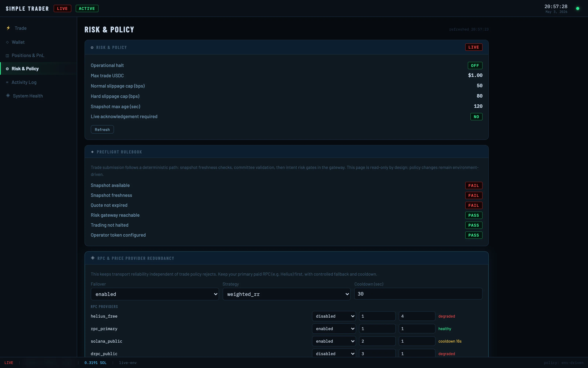
Task: Click the LIVE badge in top header
Action: coord(62,8)
